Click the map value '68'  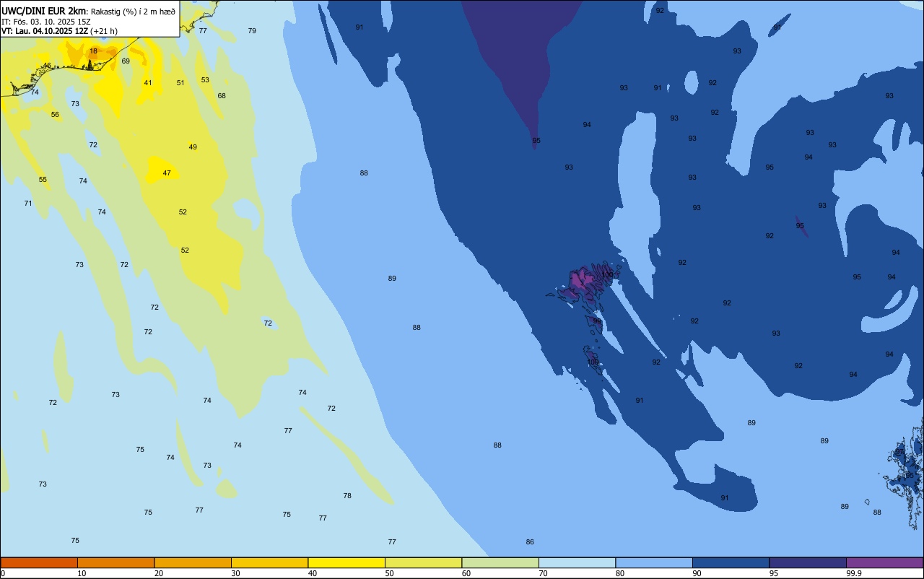click(x=222, y=96)
